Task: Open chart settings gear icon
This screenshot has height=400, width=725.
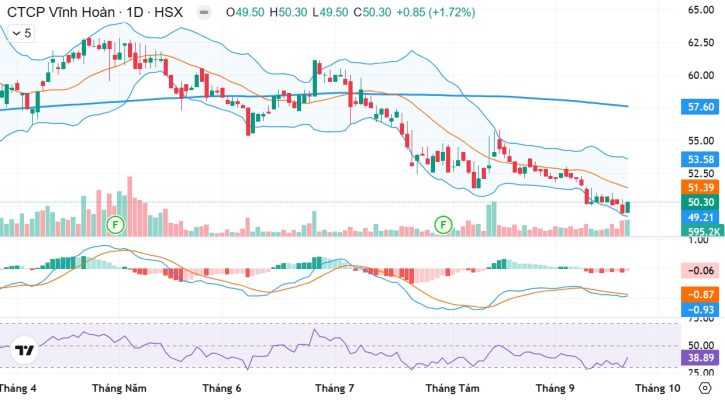Action: [705, 388]
